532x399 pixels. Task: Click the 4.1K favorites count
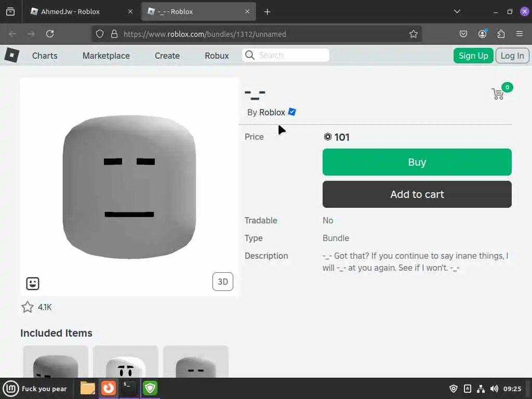(x=45, y=308)
